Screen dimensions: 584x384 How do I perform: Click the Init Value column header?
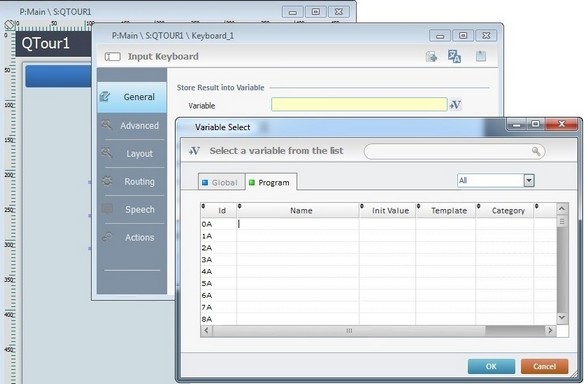pyautogui.click(x=388, y=210)
